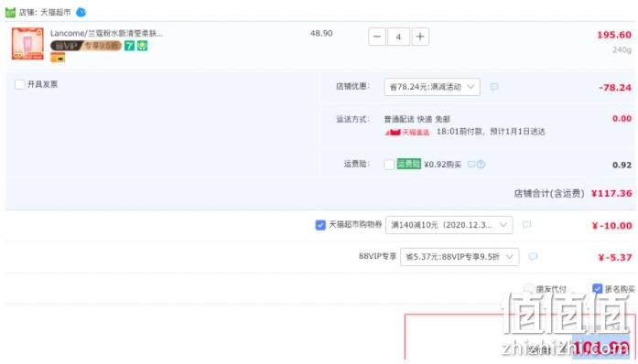Click the 天猫直送 delivery badge
The width and height of the screenshot is (638, 364).
point(407,132)
